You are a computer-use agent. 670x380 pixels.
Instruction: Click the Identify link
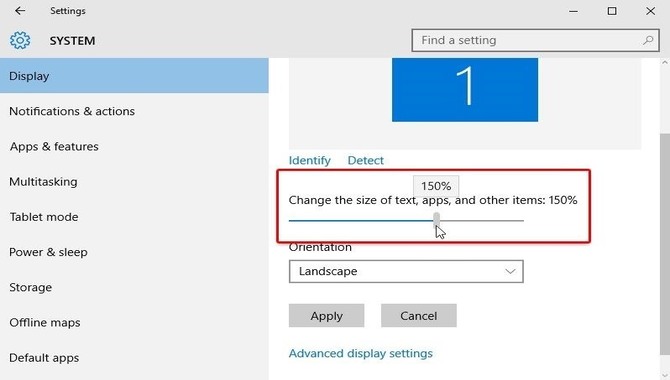(x=310, y=160)
